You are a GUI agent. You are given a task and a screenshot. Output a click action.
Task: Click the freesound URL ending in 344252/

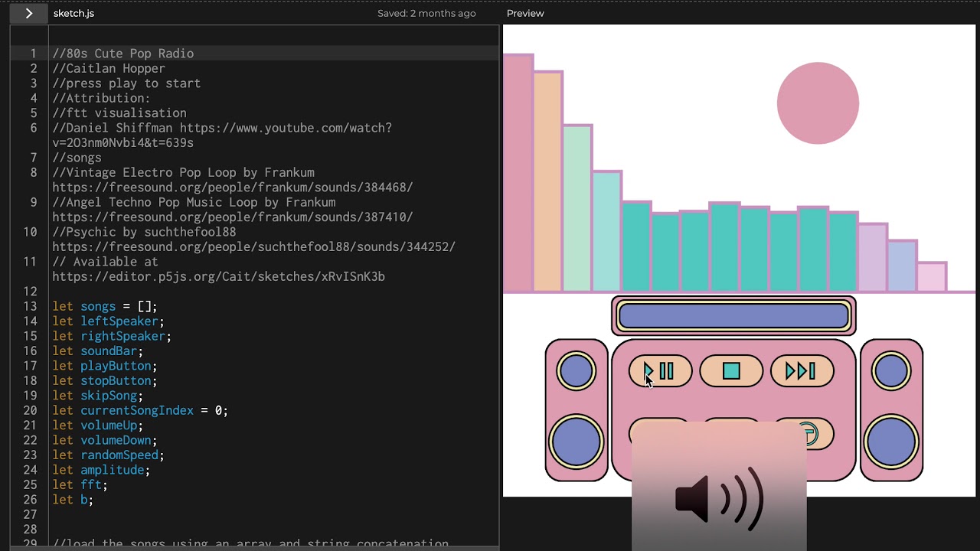coord(253,247)
